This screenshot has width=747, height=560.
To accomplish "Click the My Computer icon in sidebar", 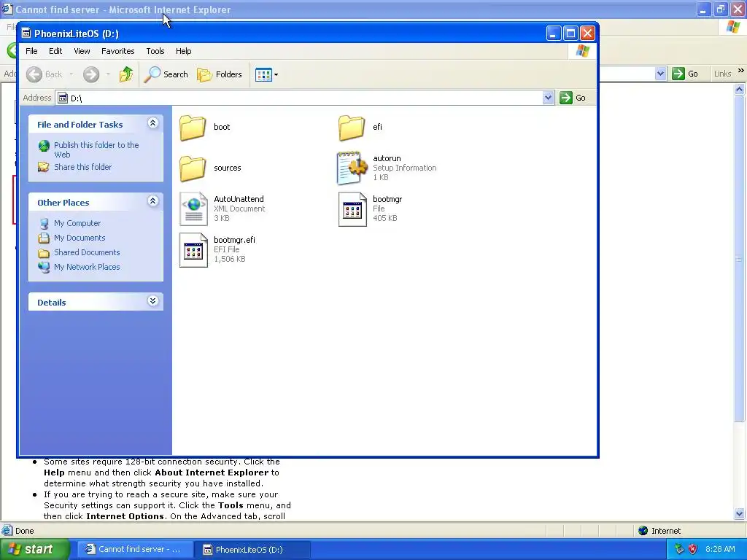I will tap(44, 223).
